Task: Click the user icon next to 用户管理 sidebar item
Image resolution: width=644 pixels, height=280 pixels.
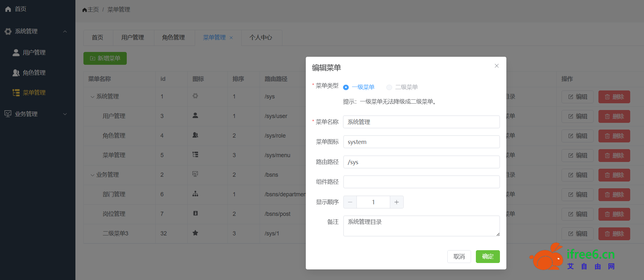Action: click(x=16, y=53)
